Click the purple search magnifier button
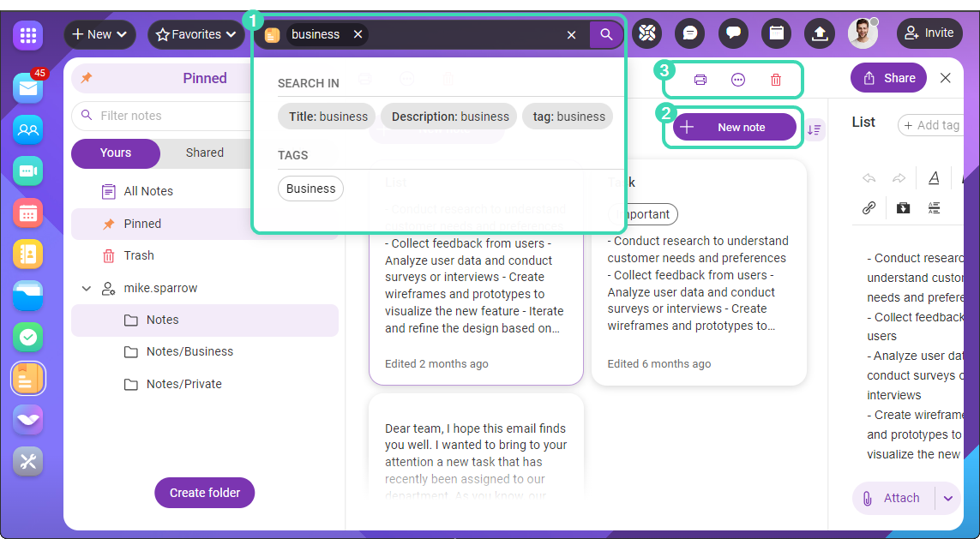This screenshot has width=980, height=539. (x=606, y=34)
